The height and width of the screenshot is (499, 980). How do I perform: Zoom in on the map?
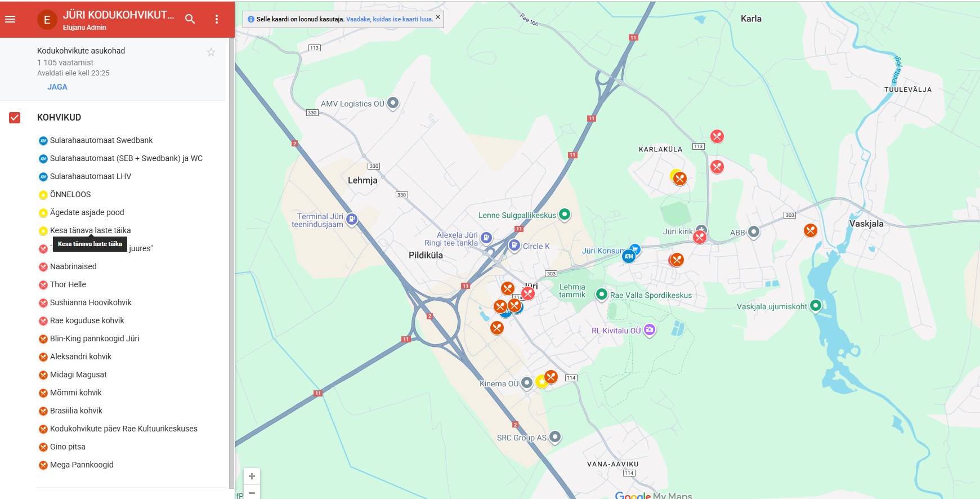252,476
